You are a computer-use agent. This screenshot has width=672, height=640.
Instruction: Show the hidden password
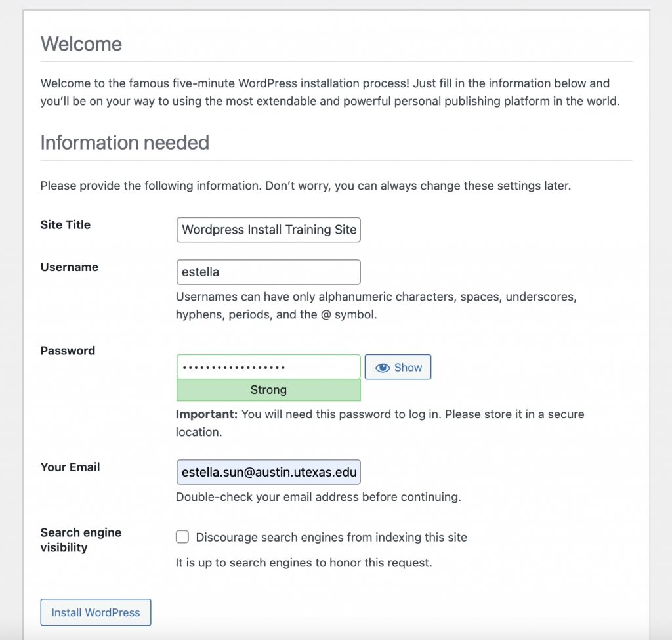pyautogui.click(x=398, y=367)
